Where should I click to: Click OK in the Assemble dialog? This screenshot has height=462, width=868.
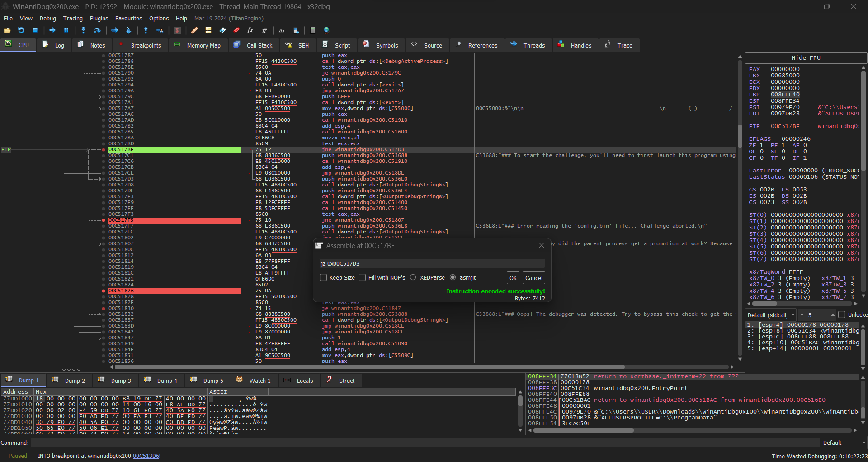click(513, 278)
